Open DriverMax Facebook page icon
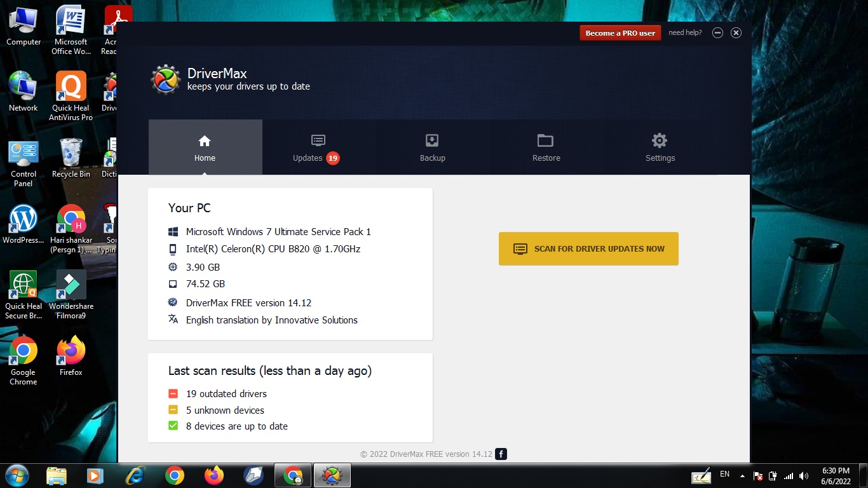 (501, 454)
